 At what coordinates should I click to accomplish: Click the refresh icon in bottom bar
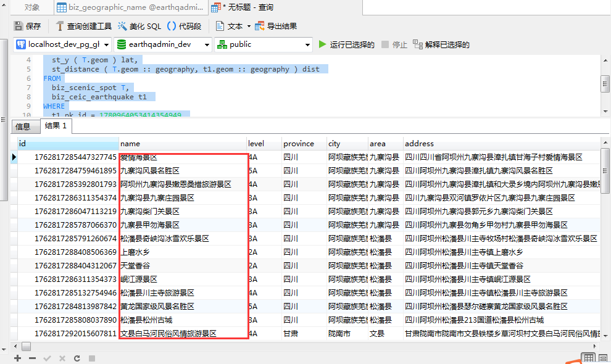click(77, 358)
